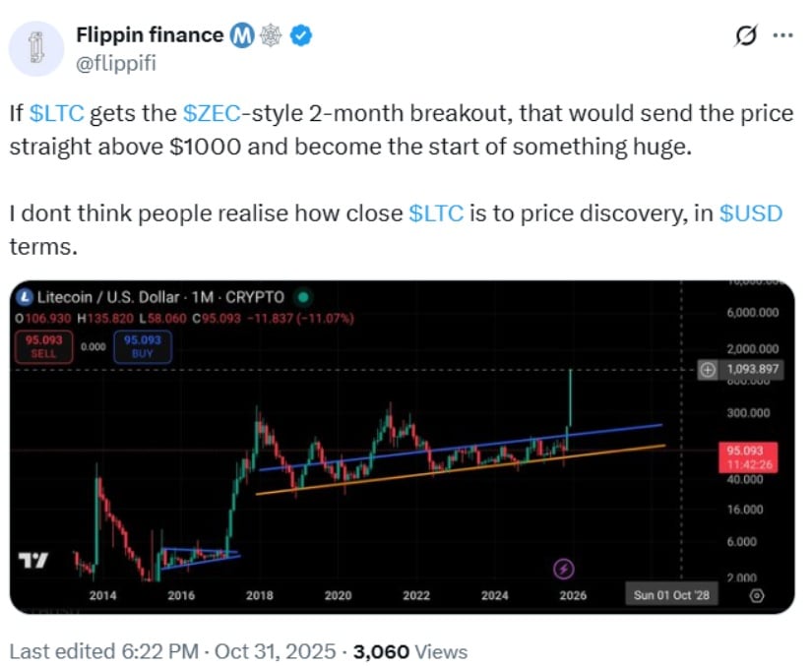This screenshot has height=666, width=812.
Task: Click the Flippin finance profile avatar
Action: pyautogui.click(x=38, y=48)
